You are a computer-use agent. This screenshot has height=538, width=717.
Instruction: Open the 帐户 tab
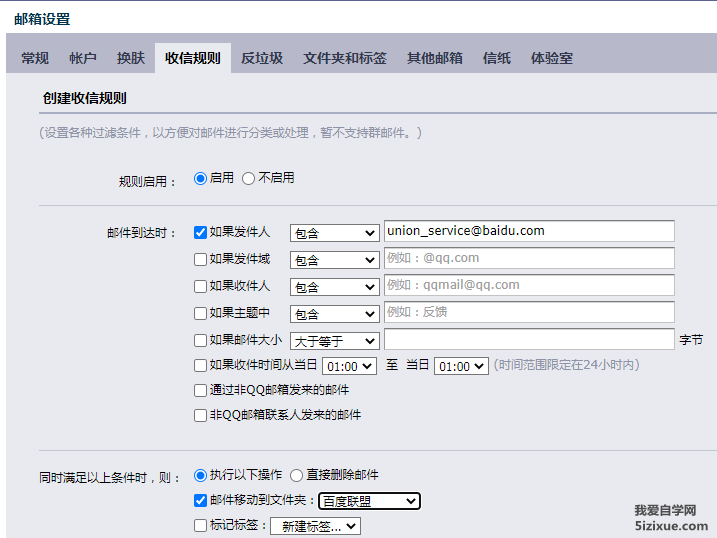(x=83, y=58)
